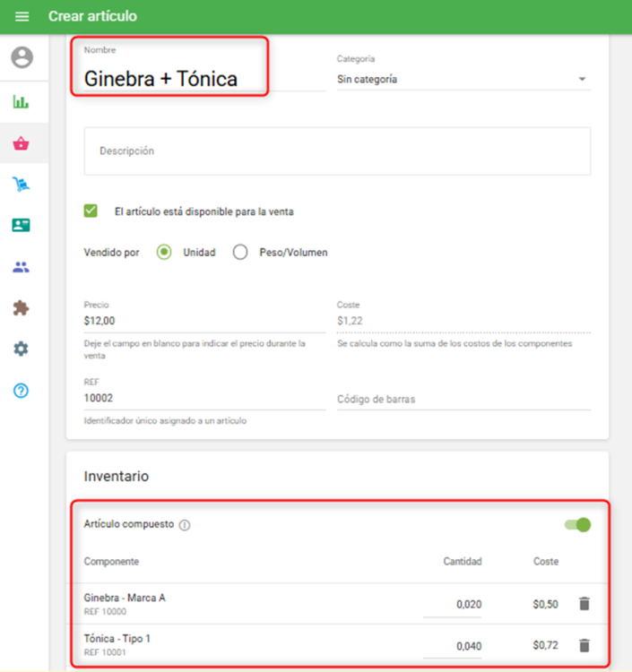Viewport: 632px width, 672px height.
Task: Click the Descripción text field
Action: [337, 151]
